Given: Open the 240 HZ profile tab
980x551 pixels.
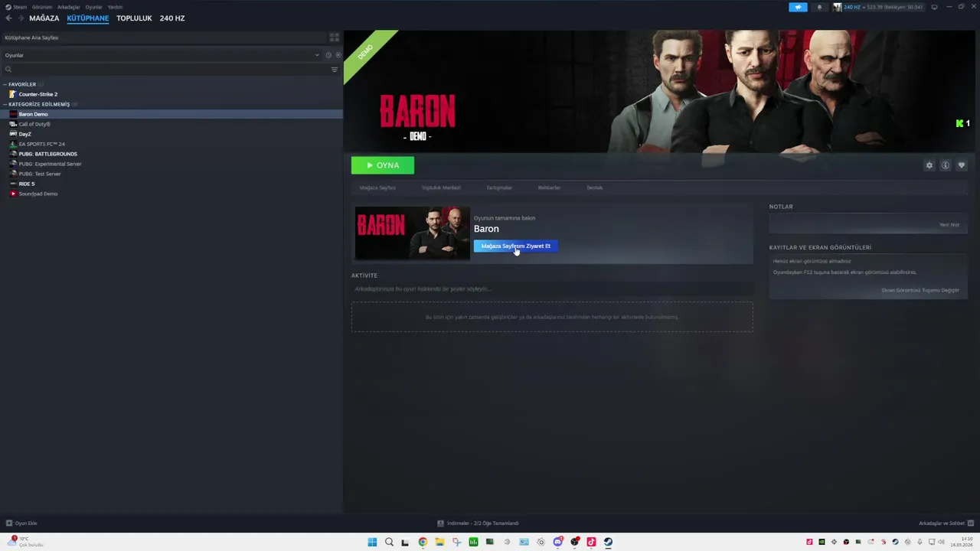Looking at the screenshot, I should tap(172, 18).
